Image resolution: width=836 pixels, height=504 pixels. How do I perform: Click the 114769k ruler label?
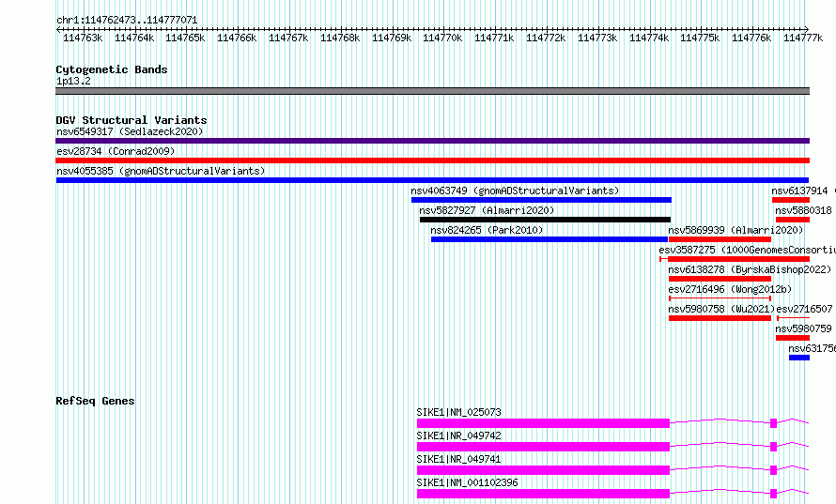[x=392, y=38]
